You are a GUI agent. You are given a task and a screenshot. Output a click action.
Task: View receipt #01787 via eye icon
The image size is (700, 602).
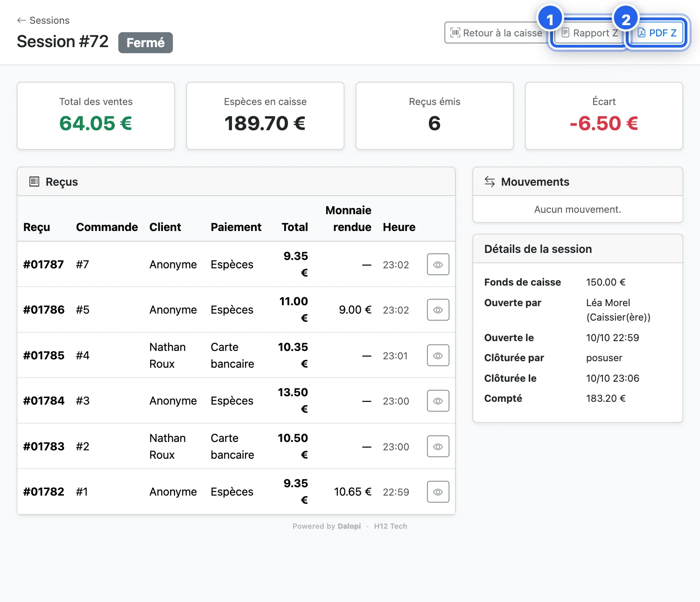(438, 265)
